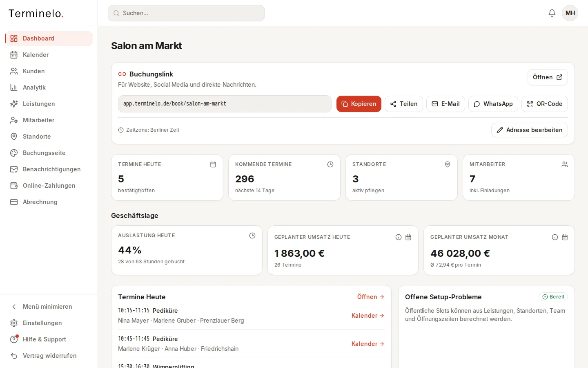Click the Teilen share button
Screen dimensions: 588x368
404,104
